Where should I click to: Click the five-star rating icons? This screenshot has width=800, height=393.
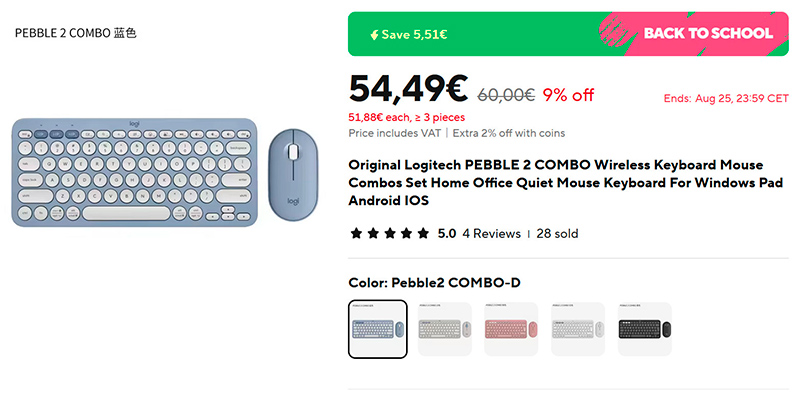pyautogui.click(x=390, y=234)
